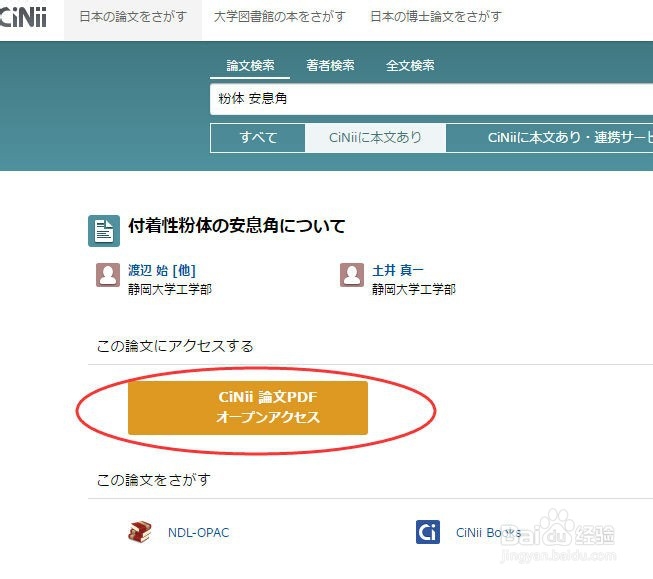Click the article document icon

click(x=104, y=231)
